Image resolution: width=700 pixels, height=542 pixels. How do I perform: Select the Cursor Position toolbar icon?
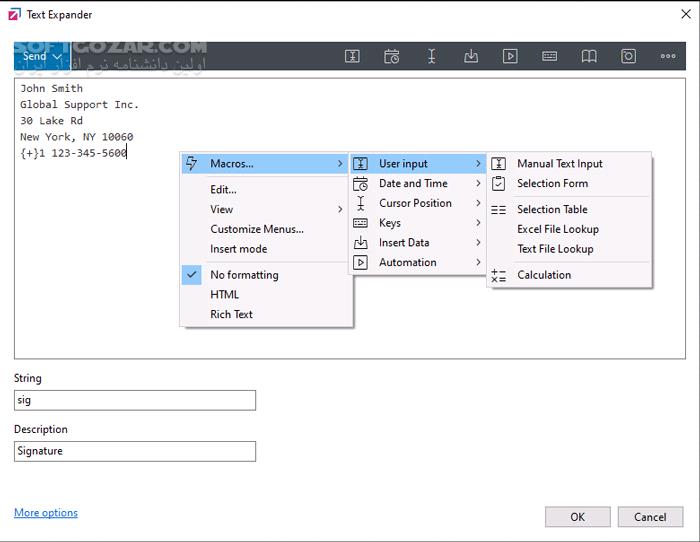[x=431, y=56]
